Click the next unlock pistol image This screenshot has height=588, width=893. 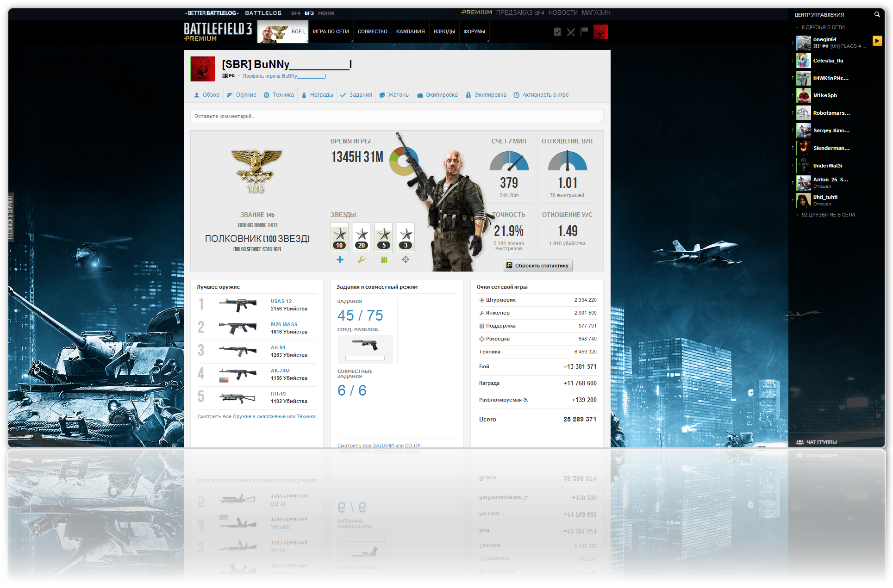(x=365, y=345)
